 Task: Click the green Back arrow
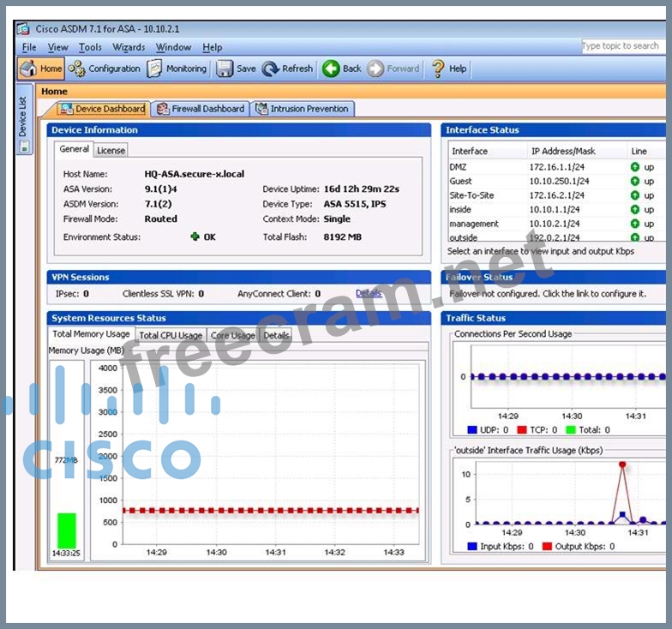coord(331,69)
